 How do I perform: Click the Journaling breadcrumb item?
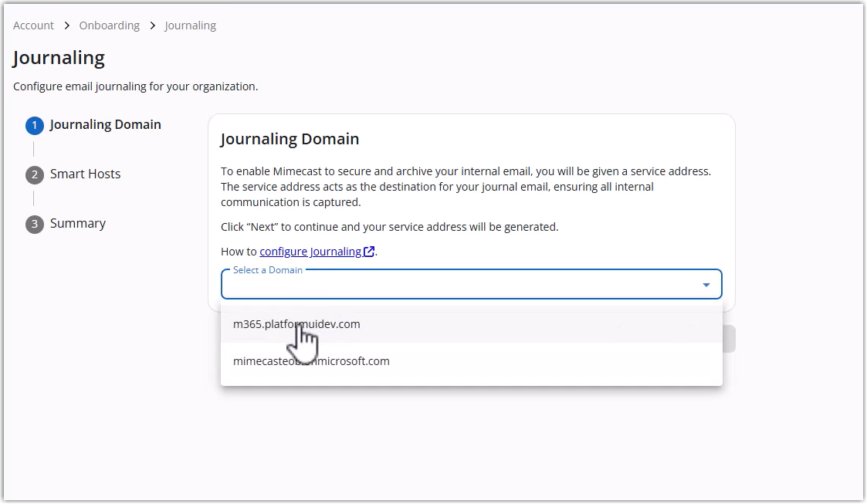[x=191, y=25]
